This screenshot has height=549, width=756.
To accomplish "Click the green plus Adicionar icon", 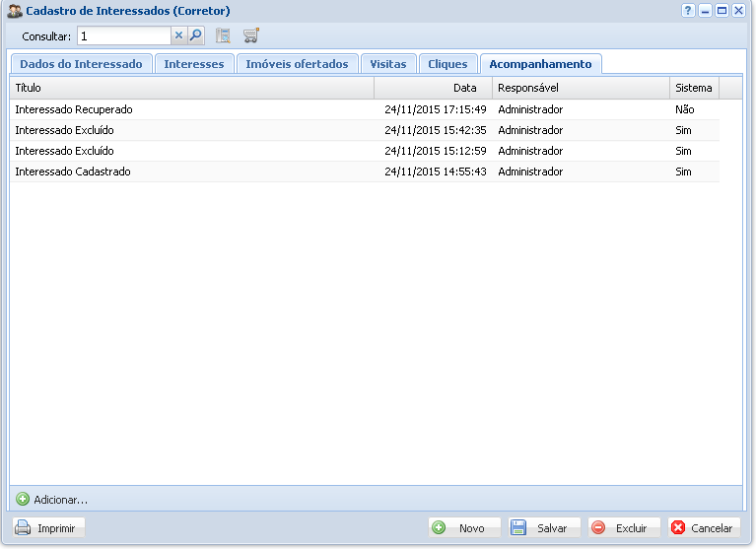I will point(23,500).
